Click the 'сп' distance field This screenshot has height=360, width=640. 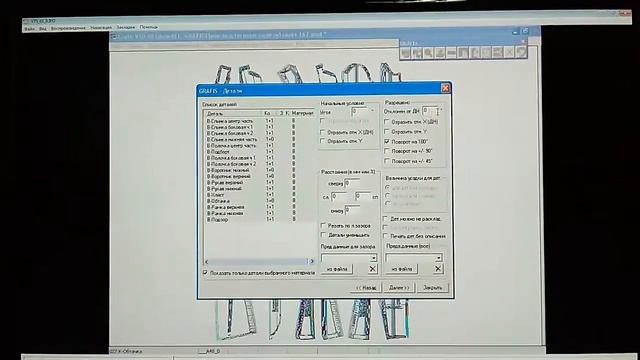363,197
